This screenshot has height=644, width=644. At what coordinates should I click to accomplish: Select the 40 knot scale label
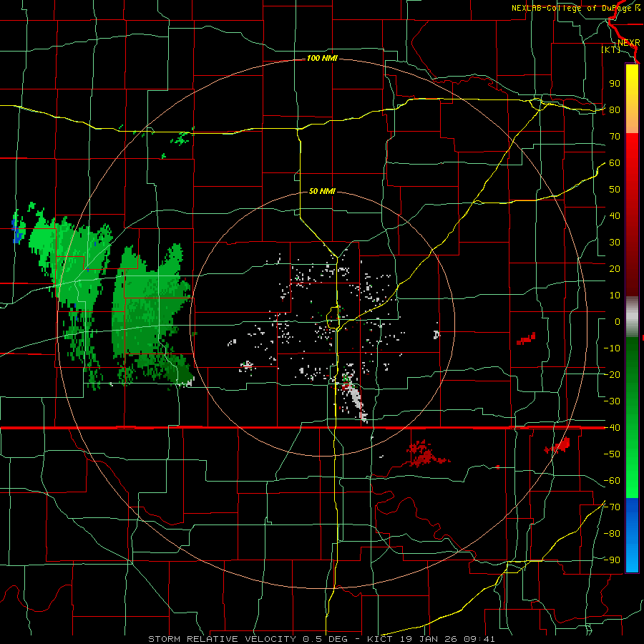click(615, 216)
